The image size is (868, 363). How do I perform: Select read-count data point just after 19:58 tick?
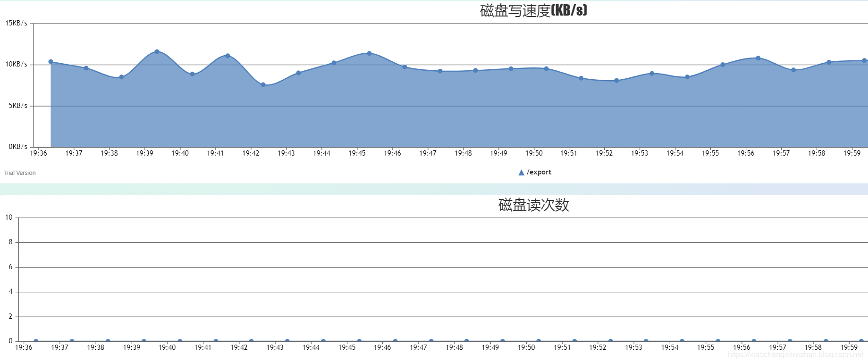tap(826, 341)
